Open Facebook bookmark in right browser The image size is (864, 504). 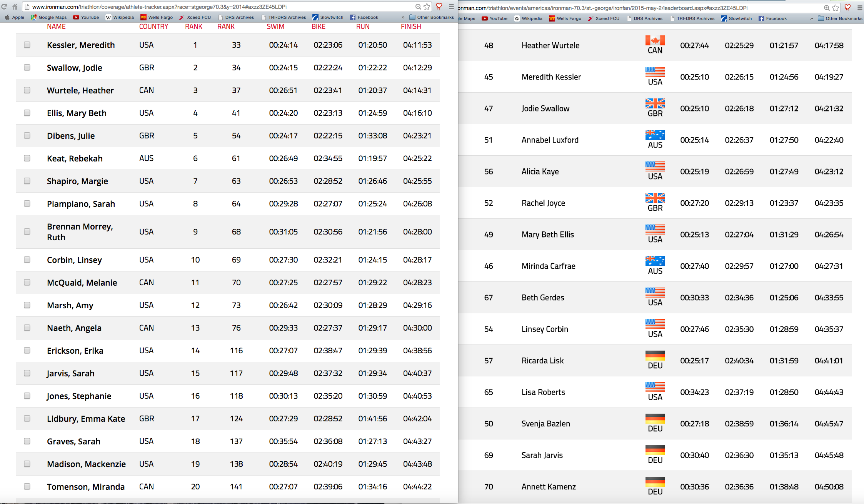[772, 18]
